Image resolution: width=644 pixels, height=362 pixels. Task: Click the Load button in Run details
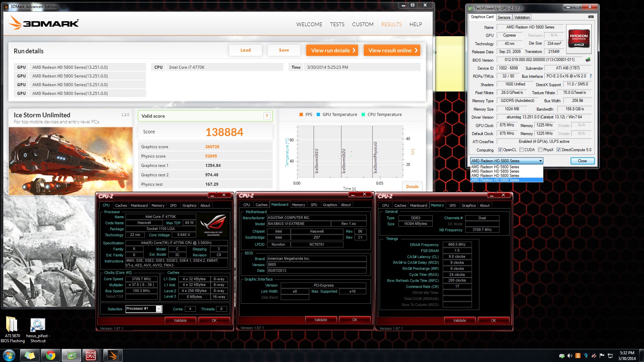tap(246, 50)
